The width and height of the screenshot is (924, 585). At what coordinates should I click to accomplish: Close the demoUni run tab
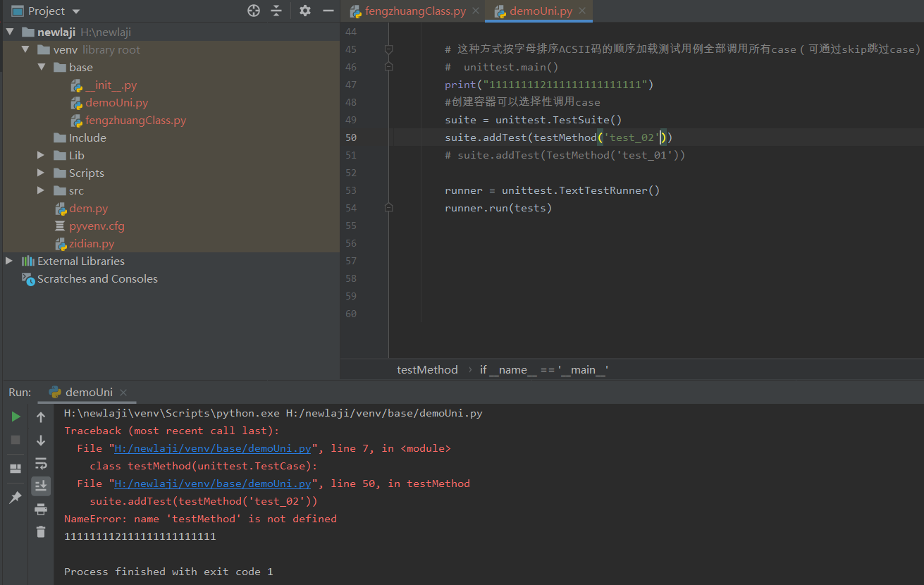point(123,393)
